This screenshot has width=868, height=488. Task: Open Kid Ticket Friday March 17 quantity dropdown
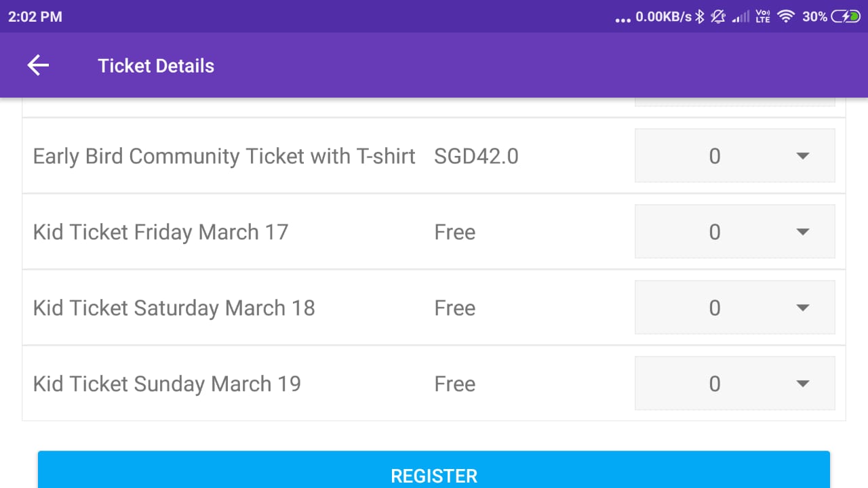point(734,232)
